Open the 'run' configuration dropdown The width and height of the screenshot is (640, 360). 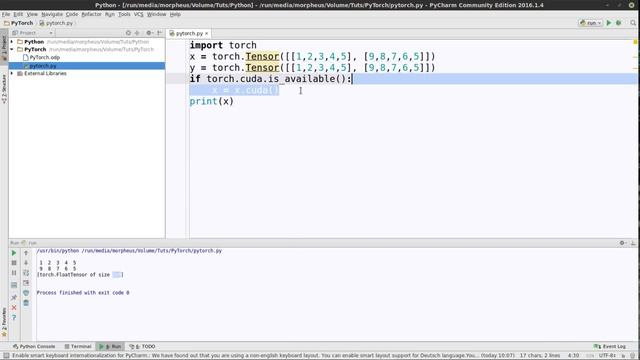[590, 23]
